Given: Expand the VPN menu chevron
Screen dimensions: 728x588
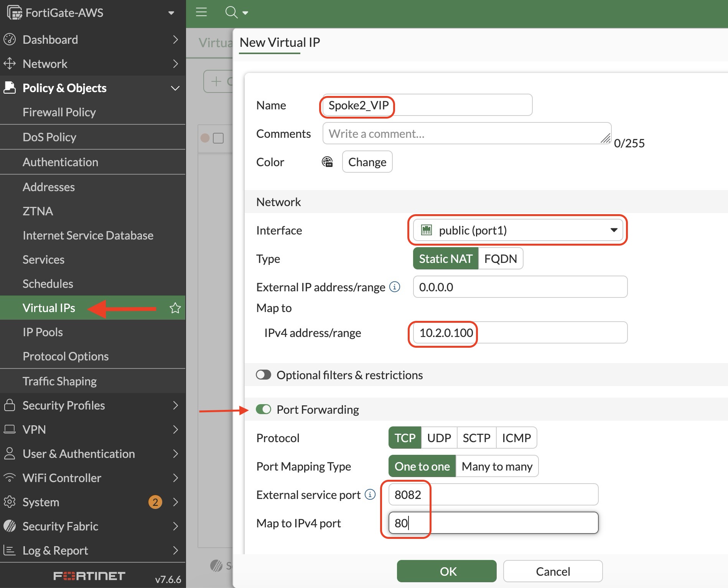Looking at the screenshot, I should [175, 429].
